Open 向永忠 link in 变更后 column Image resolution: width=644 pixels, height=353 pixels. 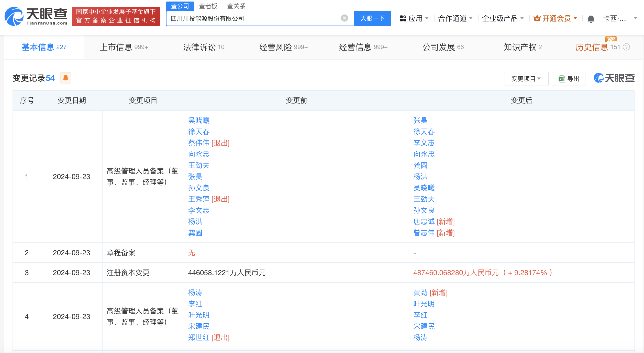424,154
